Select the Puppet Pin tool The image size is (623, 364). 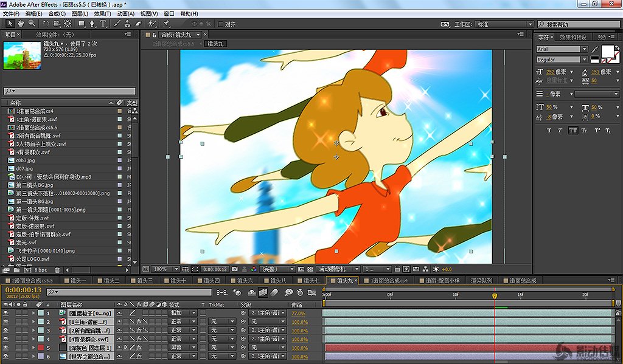(x=167, y=24)
